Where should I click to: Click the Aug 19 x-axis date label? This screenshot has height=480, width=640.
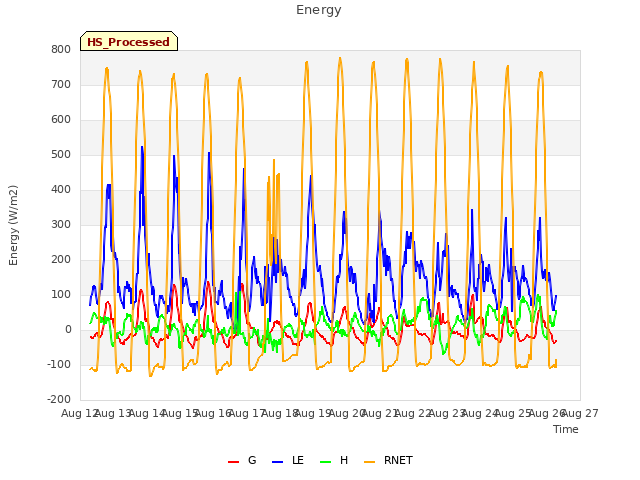(x=313, y=414)
